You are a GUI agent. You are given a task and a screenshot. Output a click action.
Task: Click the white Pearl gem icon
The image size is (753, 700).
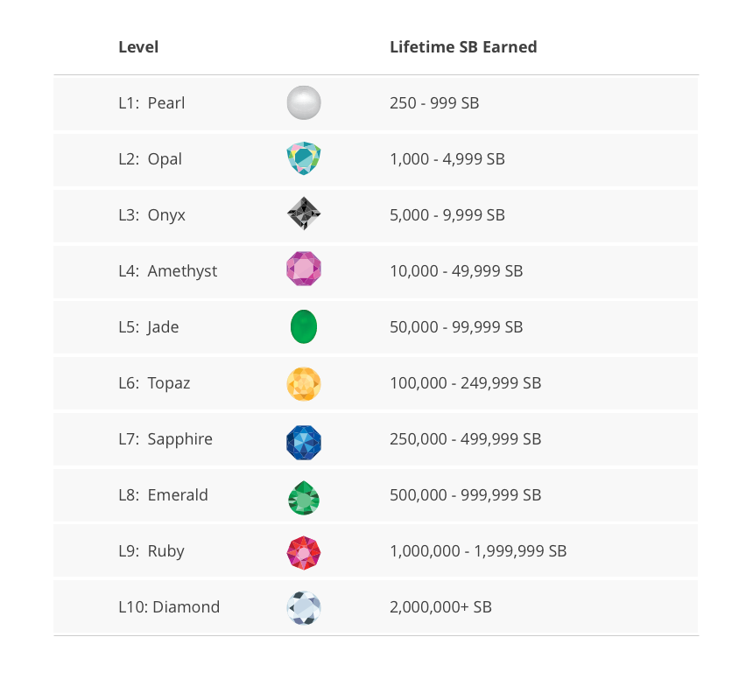[x=304, y=103]
